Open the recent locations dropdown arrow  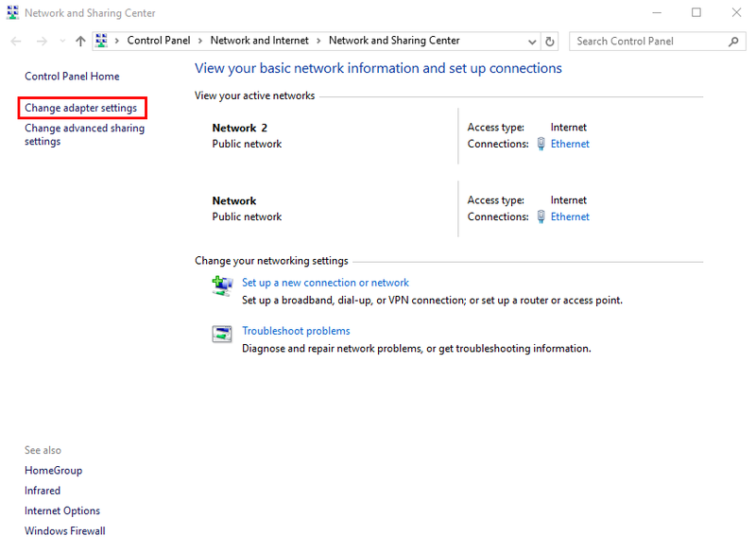62,42
